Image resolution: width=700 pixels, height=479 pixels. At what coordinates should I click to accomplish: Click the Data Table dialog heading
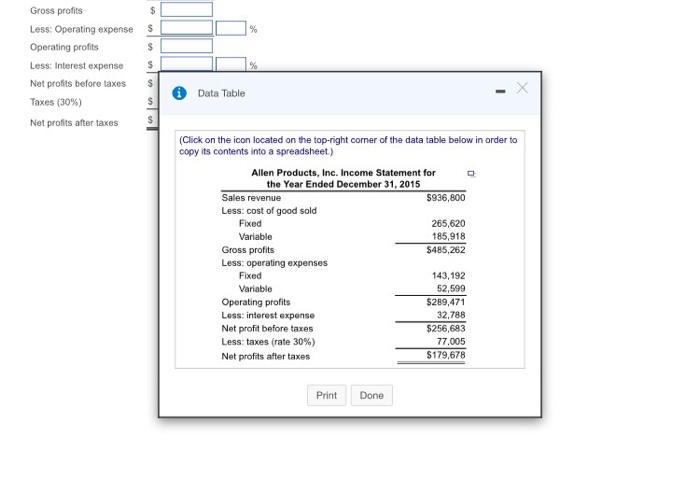[221, 93]
